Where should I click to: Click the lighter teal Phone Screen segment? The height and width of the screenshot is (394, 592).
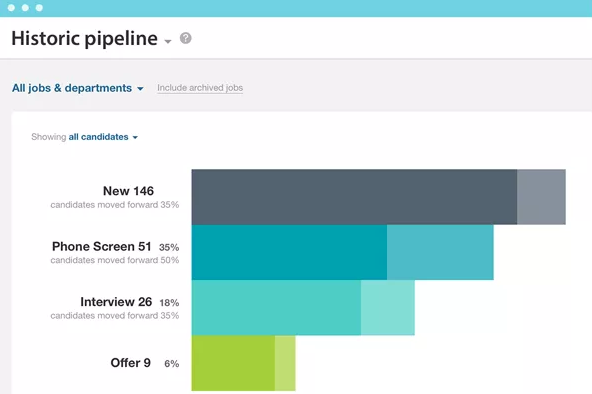pos(440,252)
